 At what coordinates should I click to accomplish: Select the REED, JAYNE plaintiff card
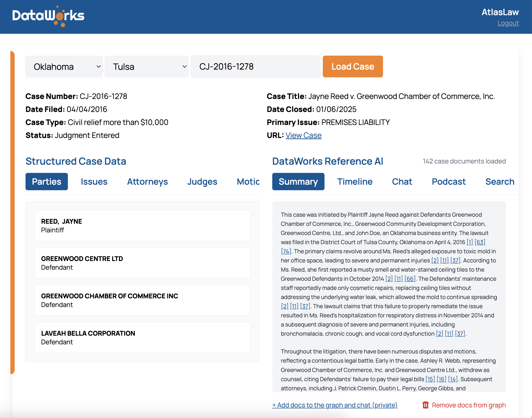coord(142,225)
